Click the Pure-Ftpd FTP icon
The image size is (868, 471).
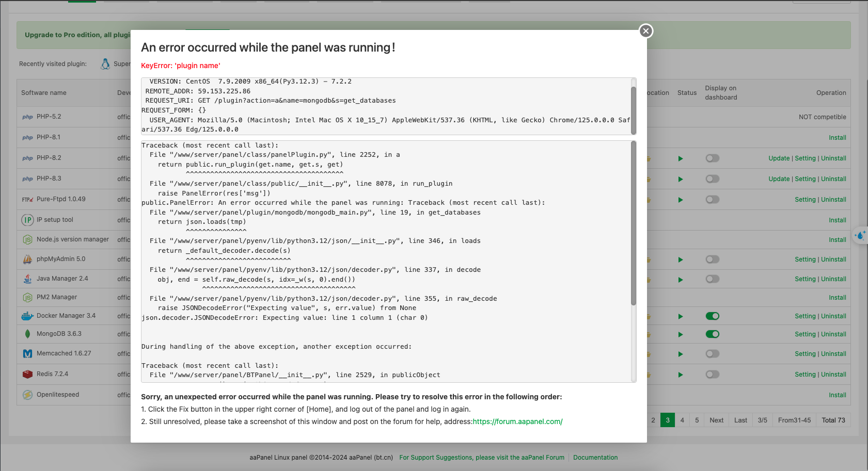click(27, 200)
